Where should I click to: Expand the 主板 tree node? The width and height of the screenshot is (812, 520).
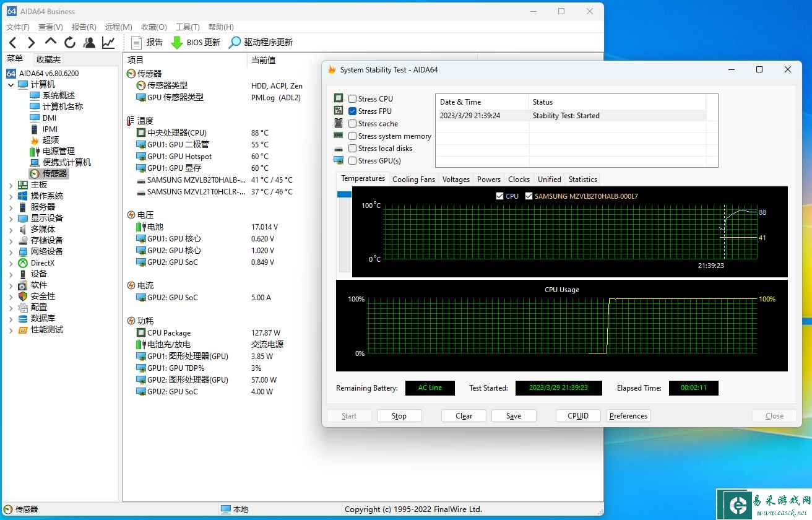(11, 184)
